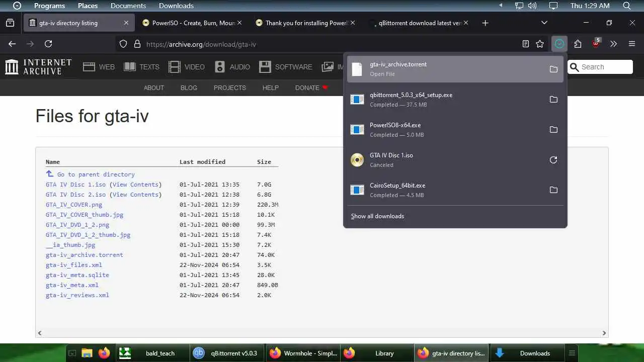Image resolution: width=644 pixels, height=362 pixels.
Task: Show qbittorrent setup exe in folder
Action: click(553, 100)
